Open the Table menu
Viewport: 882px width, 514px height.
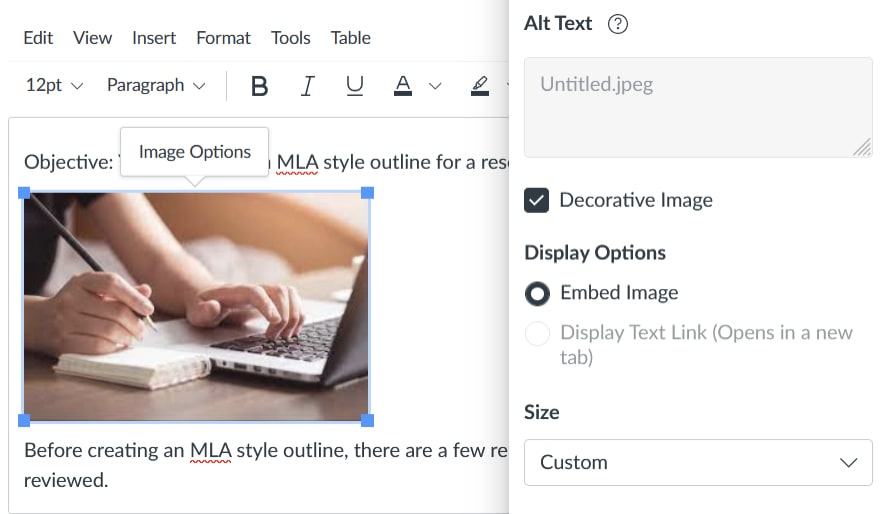(x=350, y=38)
